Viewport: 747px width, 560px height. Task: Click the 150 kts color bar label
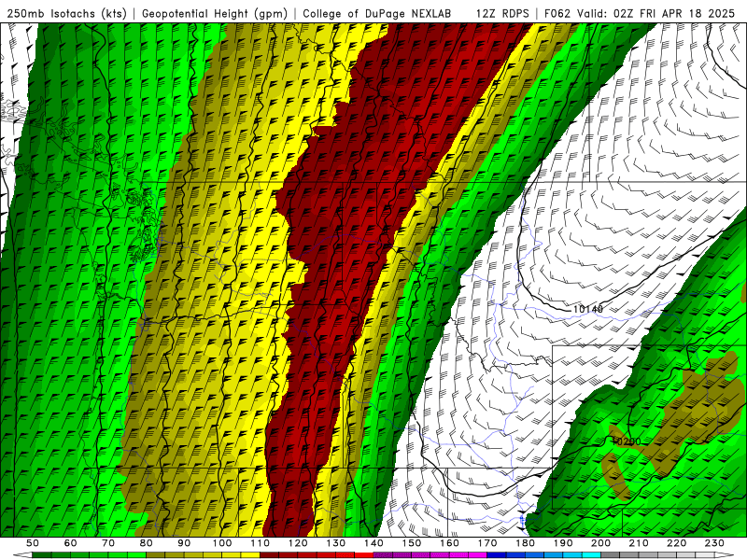click(412, 543)
